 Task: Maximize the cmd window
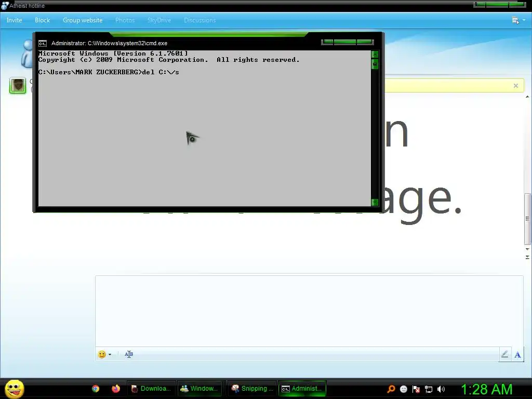(x=345, y=42)
